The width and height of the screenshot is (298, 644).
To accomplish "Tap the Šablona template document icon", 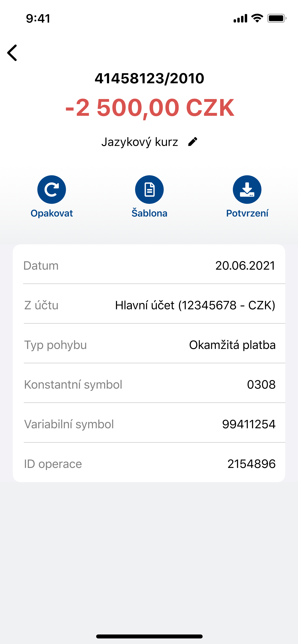I will (149, 190).
